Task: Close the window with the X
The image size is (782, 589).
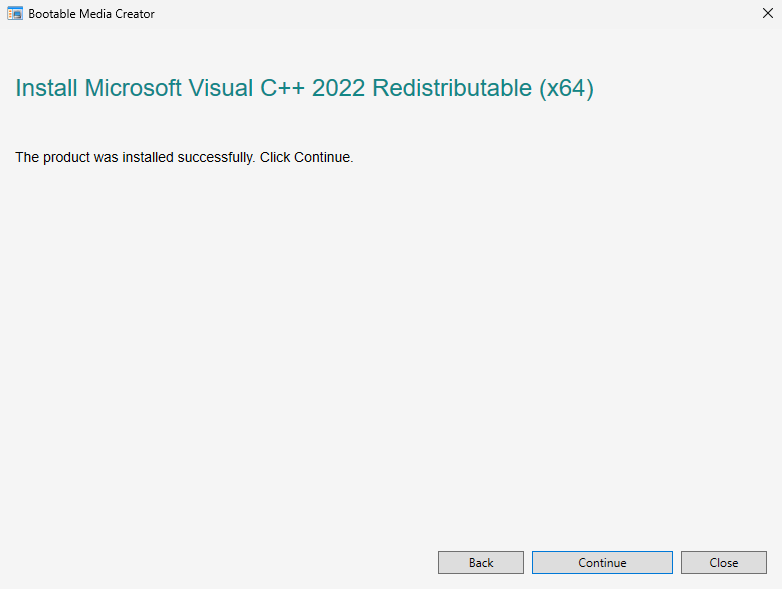Action: click(x=768, y=13)
